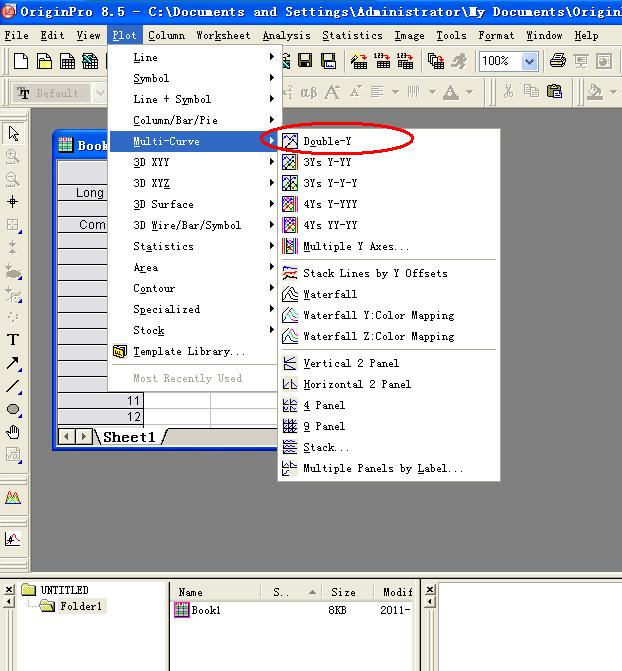Click the Cut scissors icon
Viewport: 622px width, 671px height.
[x=508, y=91]
